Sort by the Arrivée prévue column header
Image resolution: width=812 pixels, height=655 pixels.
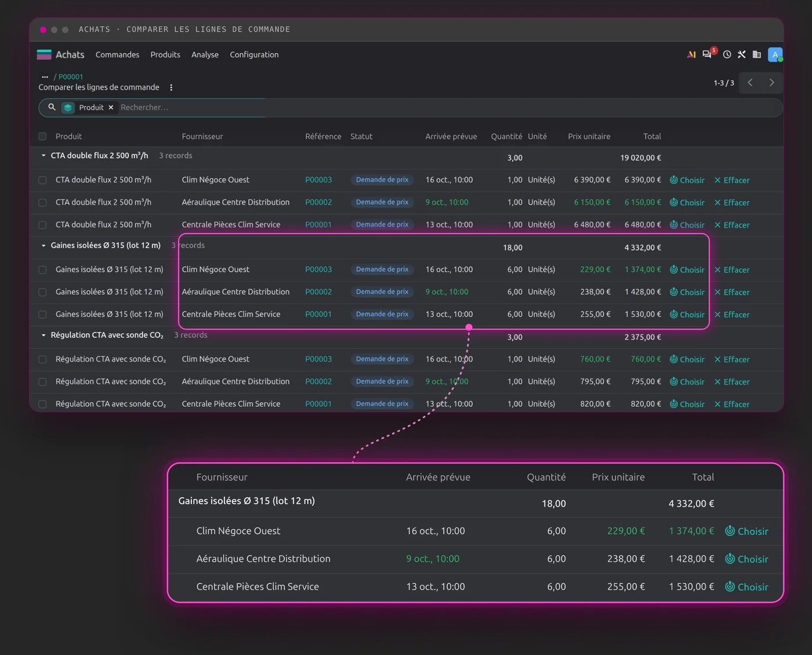(x=451, y=136)
